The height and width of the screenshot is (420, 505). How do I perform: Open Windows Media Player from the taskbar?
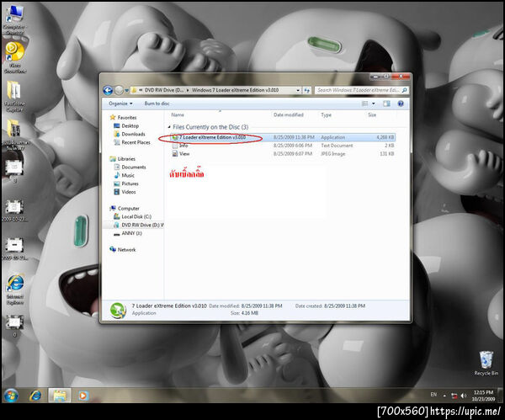click(82, 396)
